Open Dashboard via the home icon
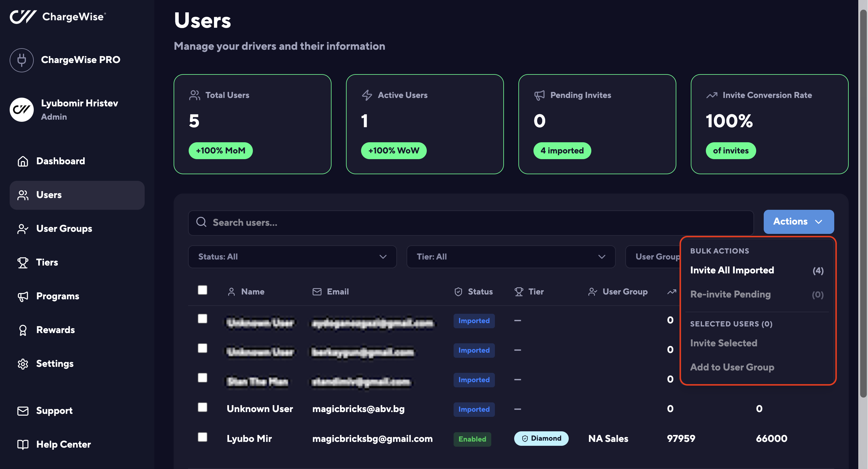The width and height of the screenshot is (868, 469). 23,161
